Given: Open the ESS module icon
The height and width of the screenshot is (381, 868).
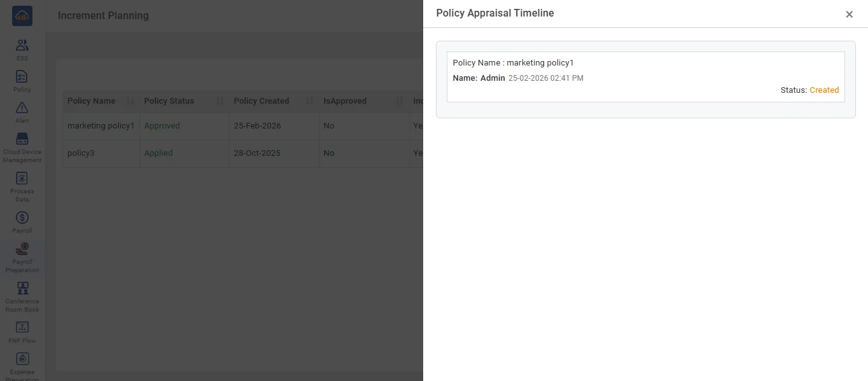Looking at the screenshot, I should [x=22, y=46].
